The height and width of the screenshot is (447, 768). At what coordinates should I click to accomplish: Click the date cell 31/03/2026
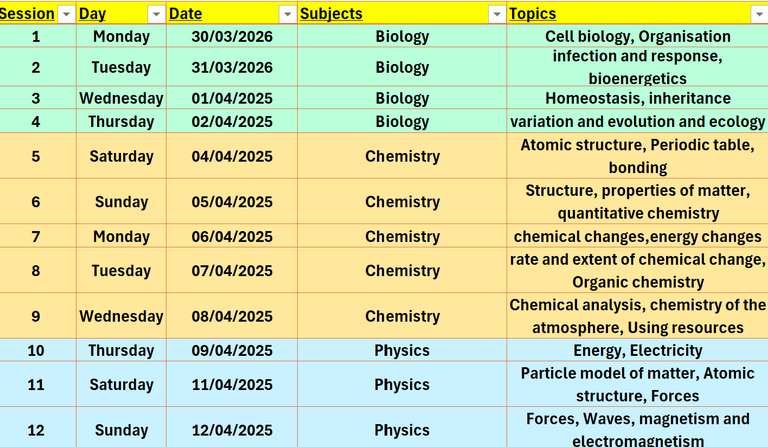pyautogui.click(x=232, y=68)
